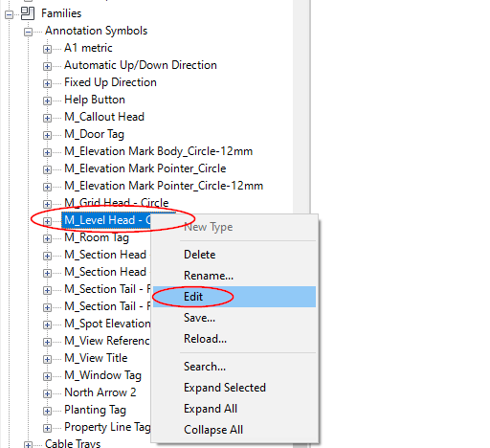This screenshot has height=448, width=490.
Task: Select the A1 metric item
Action: [x=88, y=48]
